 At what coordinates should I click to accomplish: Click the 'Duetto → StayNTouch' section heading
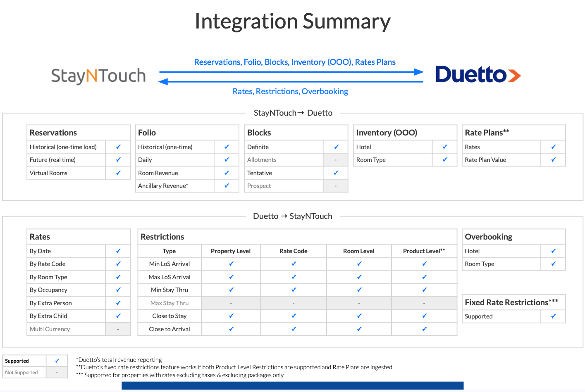(293, 216)
